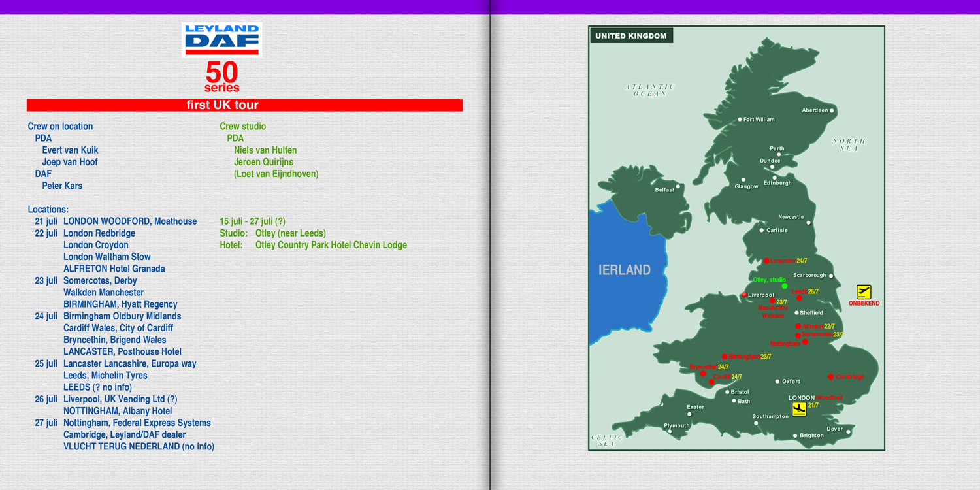Image resolution: width=980 pixels, height=490 pixels.
Task: Click the 'London Croydon' list entry
Action: coord(96,245)
